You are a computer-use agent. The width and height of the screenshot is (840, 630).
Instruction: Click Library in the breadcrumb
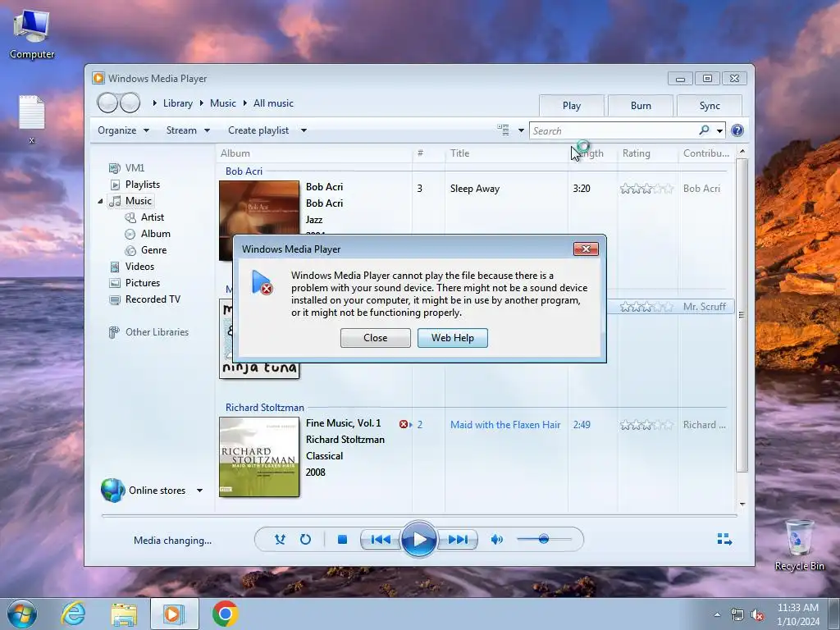(x=178, y=103)
